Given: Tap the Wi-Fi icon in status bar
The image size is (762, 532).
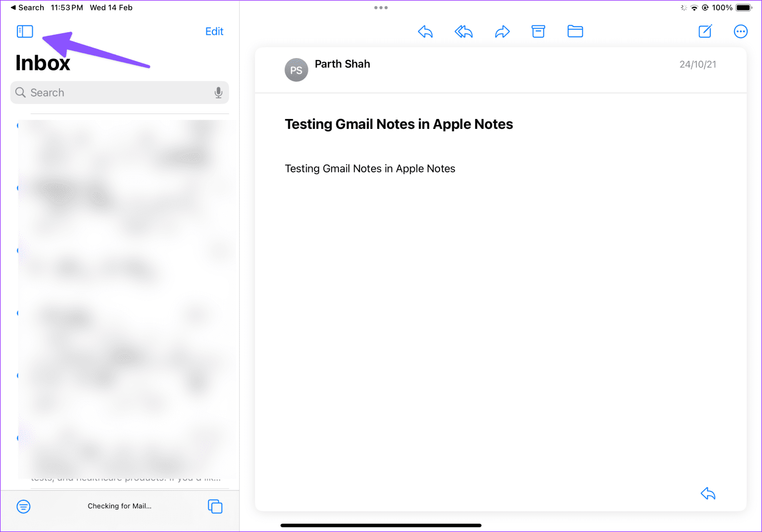Looking at the screenshot, I should pyautogui.click(x=694, y=7).
